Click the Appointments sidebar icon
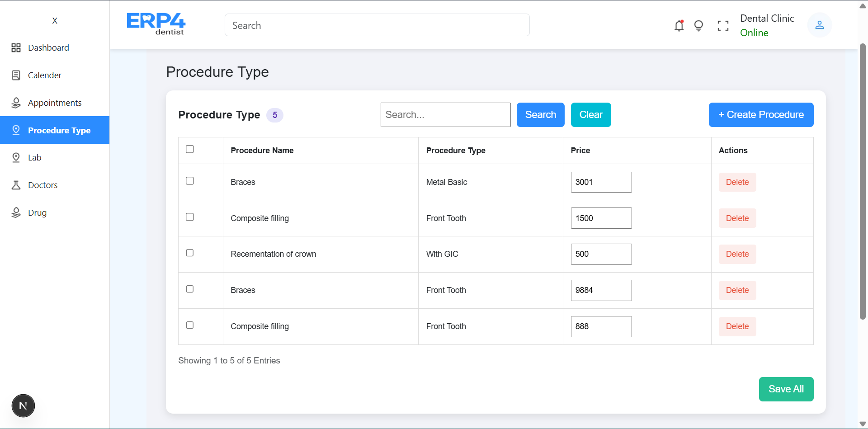The width and height of the screenshot is (868, 429). point(16,103)
